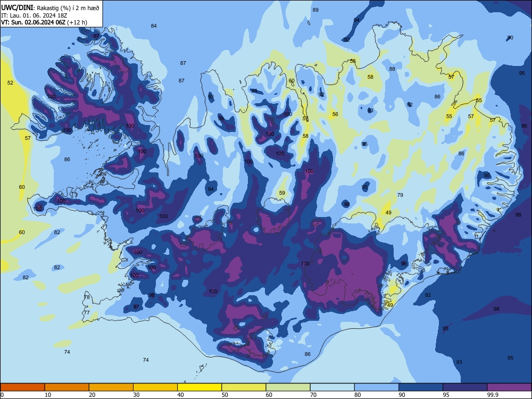Click the value 78 on Reykjanes peninsula

(x=87, y=297)
